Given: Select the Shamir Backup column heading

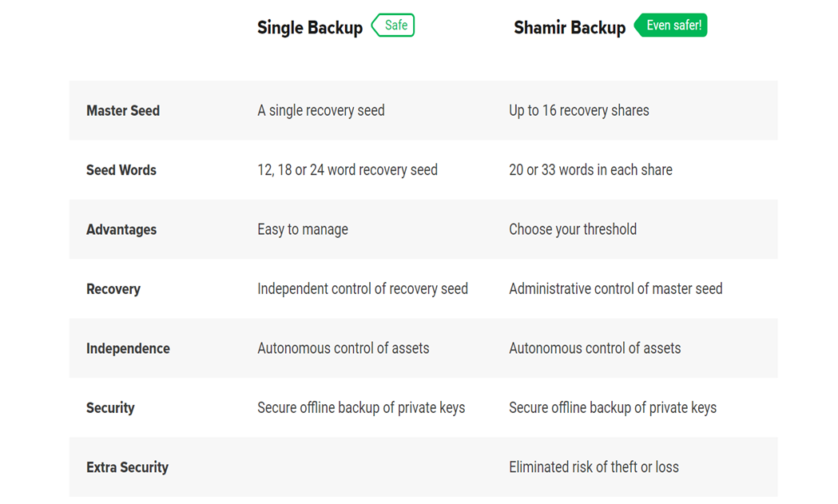Looking at the screenshot, I should tap(570, 27).
